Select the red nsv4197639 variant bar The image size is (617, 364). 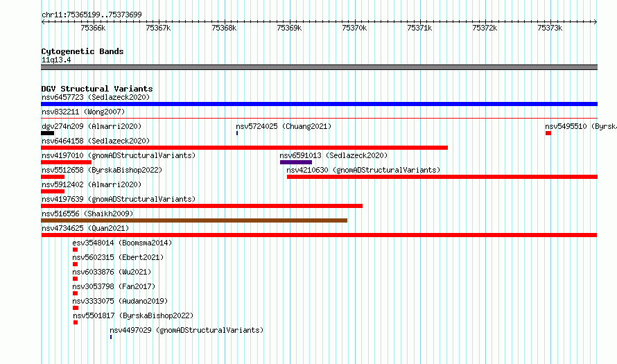(202, 206)
